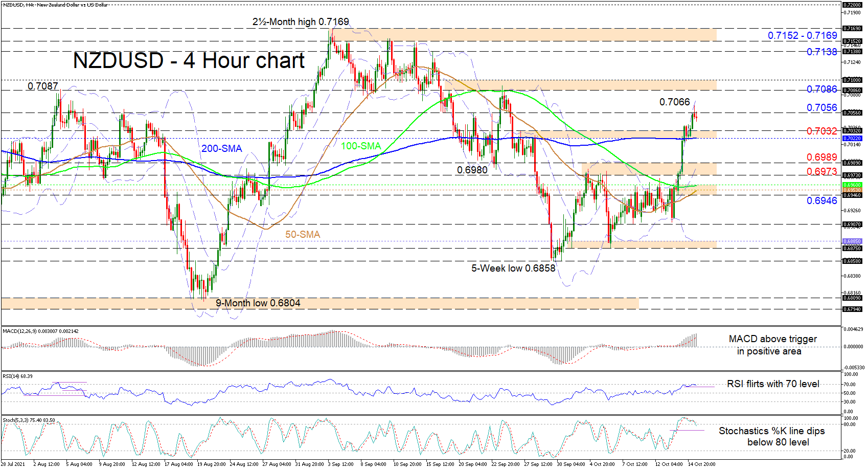
Task: Click the '28 Jul 2021' date on time axis
Action: pos(13,464)
